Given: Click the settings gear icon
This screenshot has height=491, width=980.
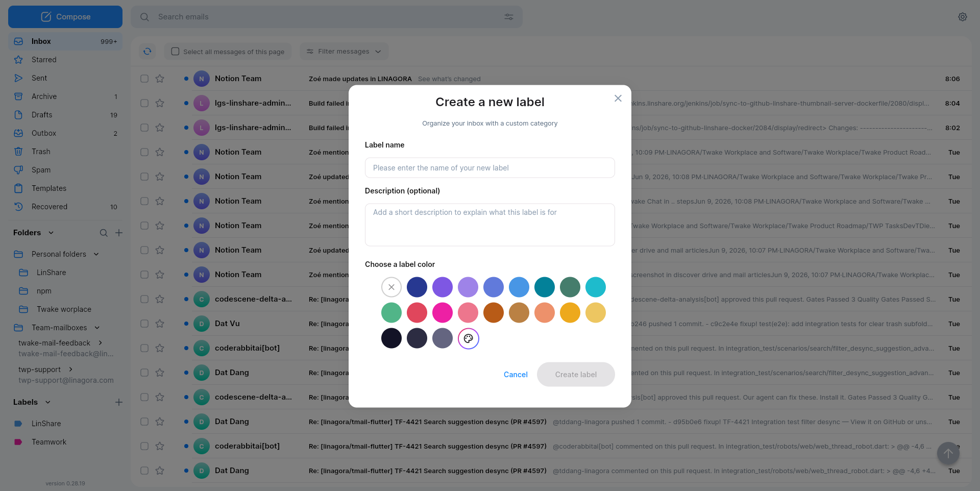Looking at the screenshot, I should point(962,17).
